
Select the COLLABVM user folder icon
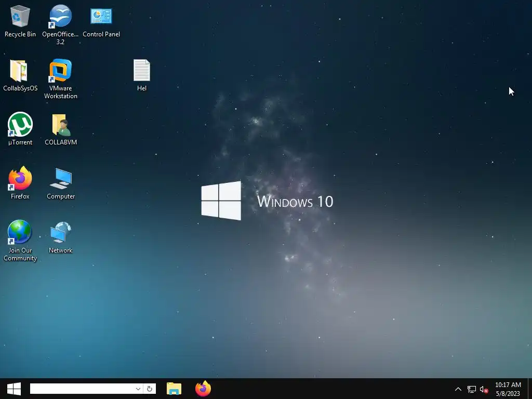click(61, 129)
